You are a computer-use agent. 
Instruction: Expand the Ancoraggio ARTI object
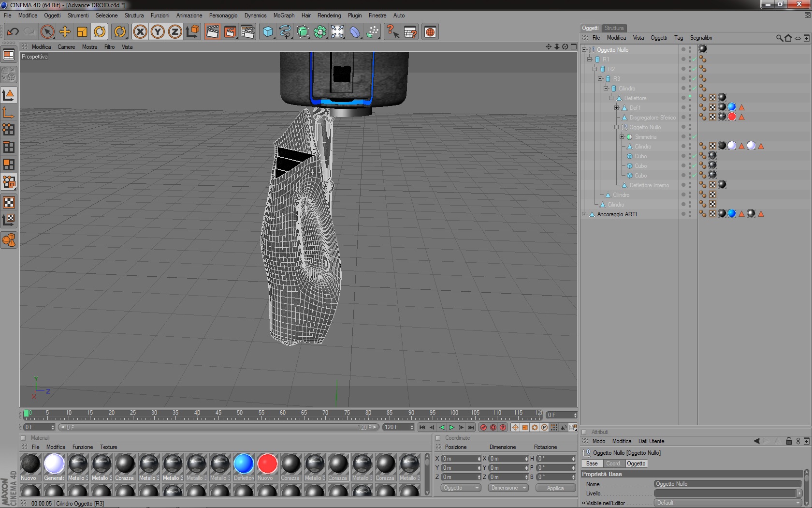[584, 214]
